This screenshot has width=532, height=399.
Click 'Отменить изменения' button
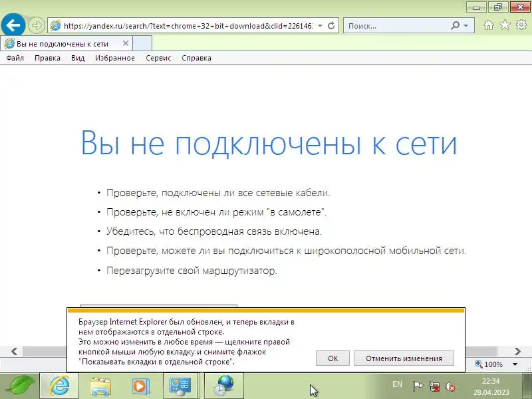(404, 358)
